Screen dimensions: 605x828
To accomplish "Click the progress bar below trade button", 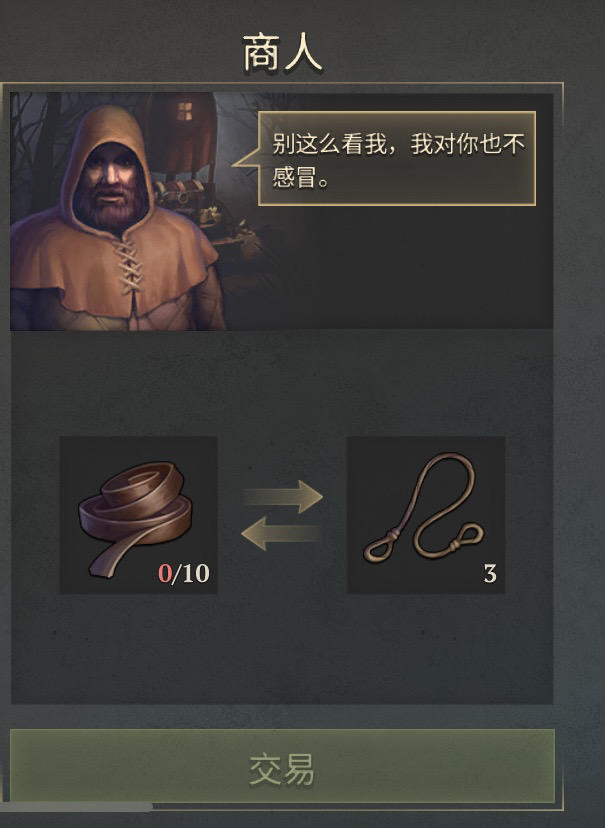I will click(77, 807).
